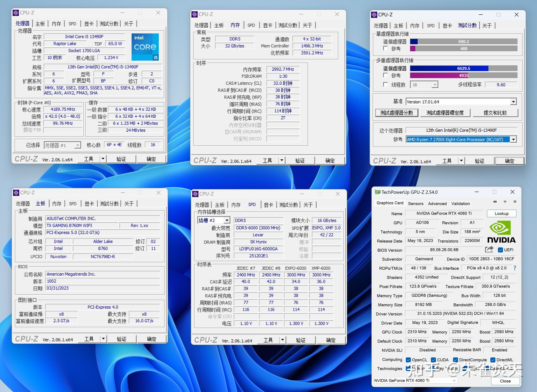Enable 參考 checkbox under multi-thread benchmark
This screenshot has width=537, height=392.
point(386,75)
